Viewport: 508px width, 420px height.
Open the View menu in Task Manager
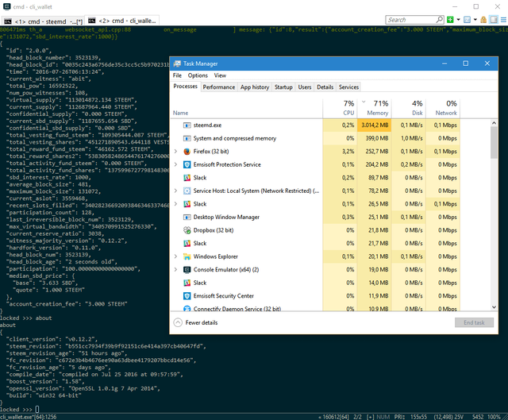tap(220, 75)
